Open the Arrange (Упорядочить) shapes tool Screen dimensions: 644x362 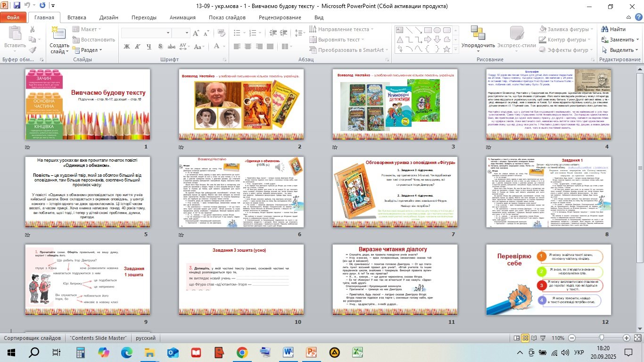pos(478,39)
